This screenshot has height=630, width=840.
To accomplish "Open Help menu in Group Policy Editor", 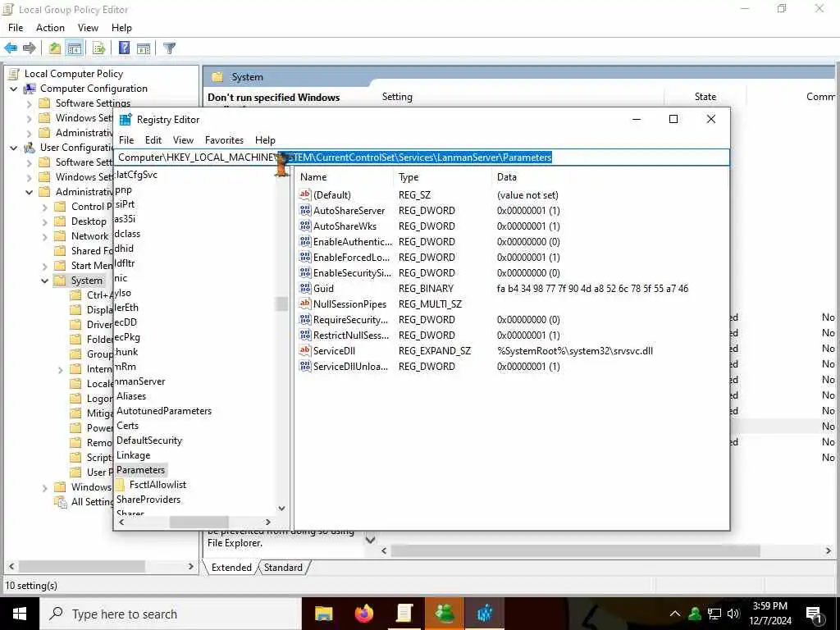I will point(121,28).
